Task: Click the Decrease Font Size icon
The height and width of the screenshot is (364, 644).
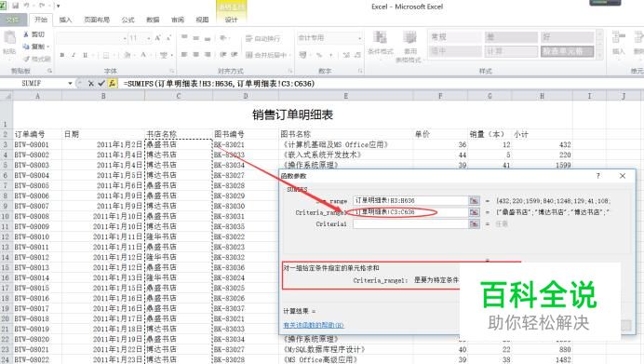Action: click(168, 38)
